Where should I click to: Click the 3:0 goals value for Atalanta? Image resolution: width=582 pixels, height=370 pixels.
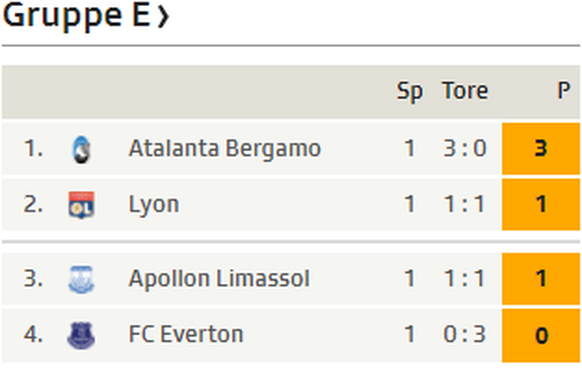tap(465, 148)
